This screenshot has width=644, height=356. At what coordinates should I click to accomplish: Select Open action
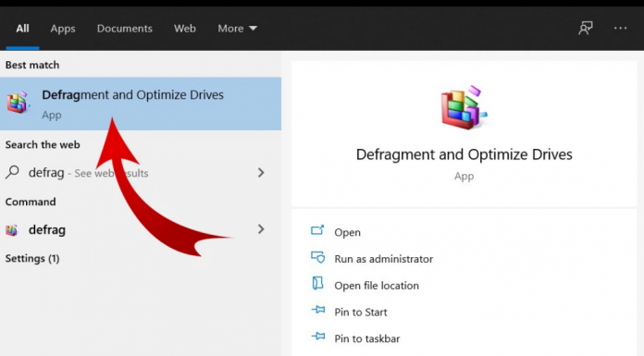(347, 232)
